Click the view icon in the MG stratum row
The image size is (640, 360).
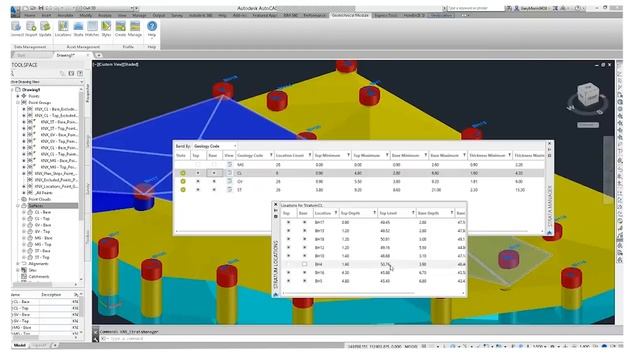[x=229, y=164]
